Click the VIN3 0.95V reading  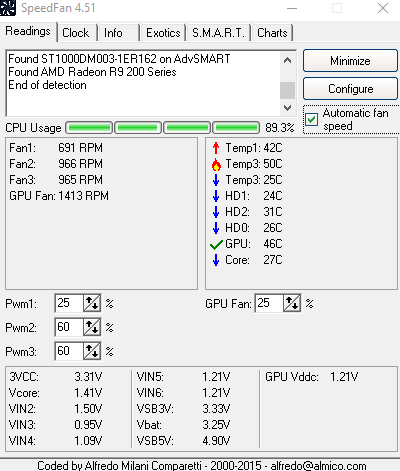pyautogui.click(x=55, y=425)
